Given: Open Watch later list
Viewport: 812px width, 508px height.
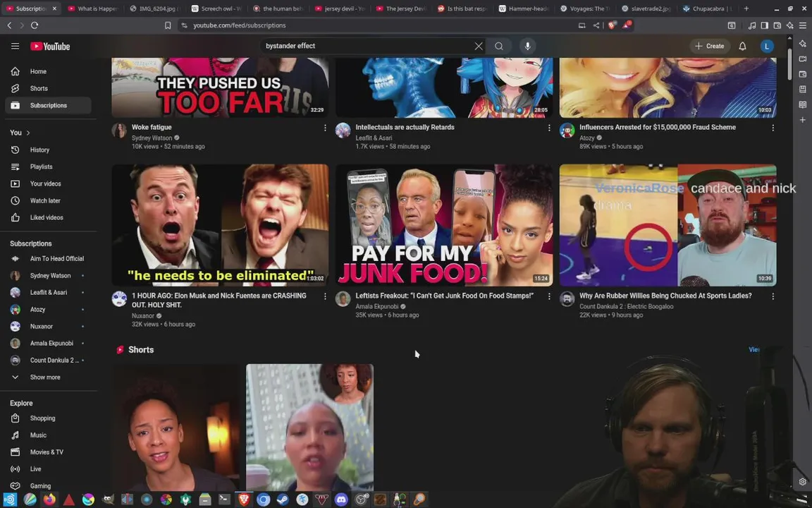Looking at the screenshot, I should point(48,200).
